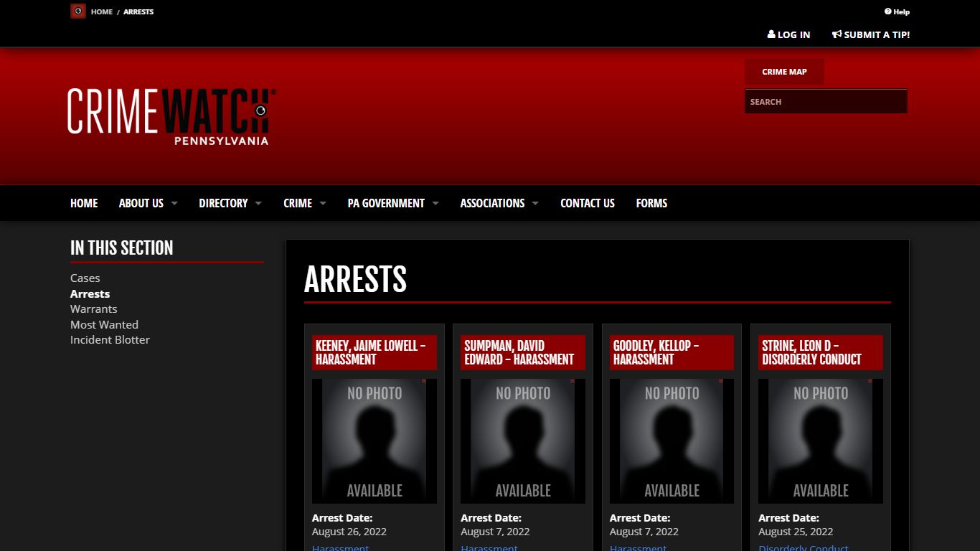Open the ABOUT US menu

coord(141,203)
